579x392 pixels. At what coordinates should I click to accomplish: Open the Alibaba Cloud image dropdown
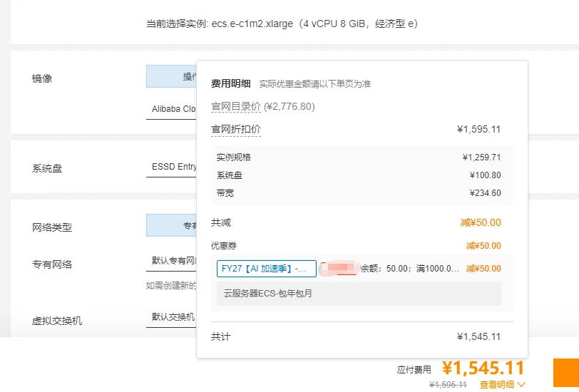171,109
